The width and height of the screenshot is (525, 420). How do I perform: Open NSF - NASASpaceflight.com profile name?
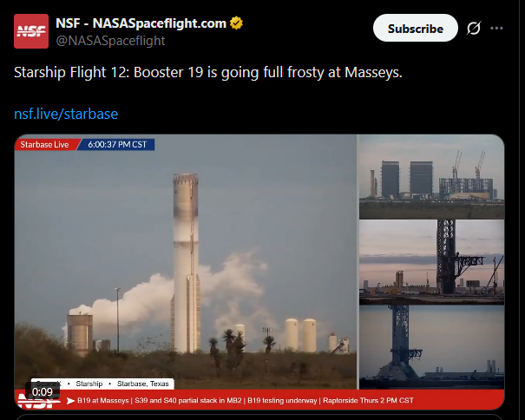coord(141,23)
